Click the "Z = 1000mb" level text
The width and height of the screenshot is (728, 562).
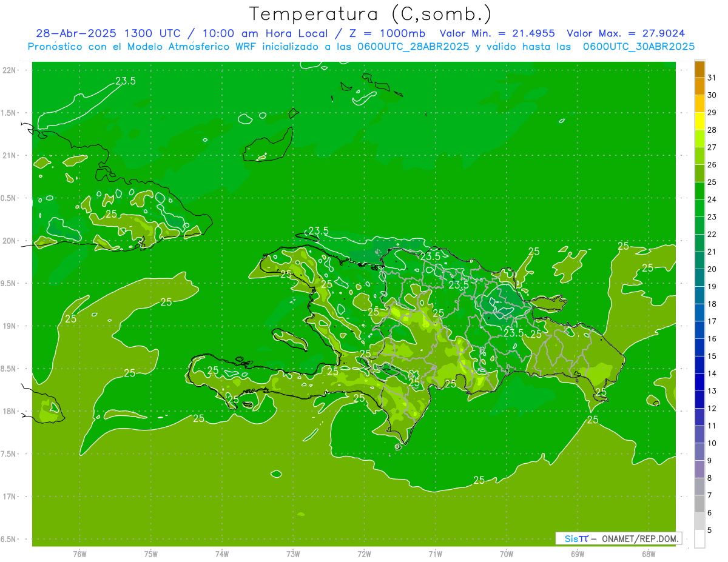click(385, 33)
